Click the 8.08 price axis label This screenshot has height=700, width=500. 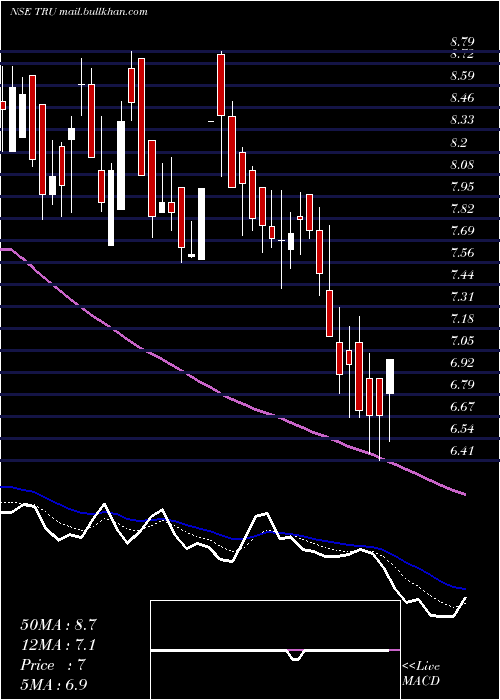point(462,164)
